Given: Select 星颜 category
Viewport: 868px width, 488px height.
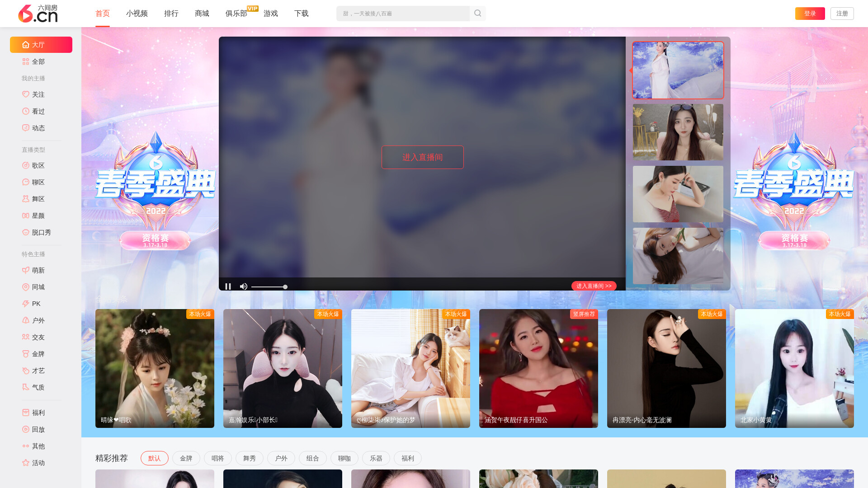Looking at the screenshot, I should point(41,216).
